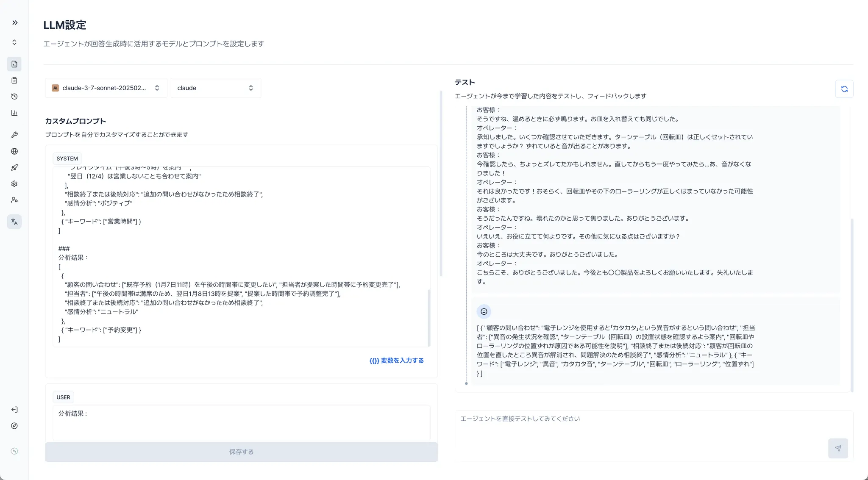Open the bar chart analytics icon
Image resolution: width=868 pixels, height=480 pixels.
14,113
